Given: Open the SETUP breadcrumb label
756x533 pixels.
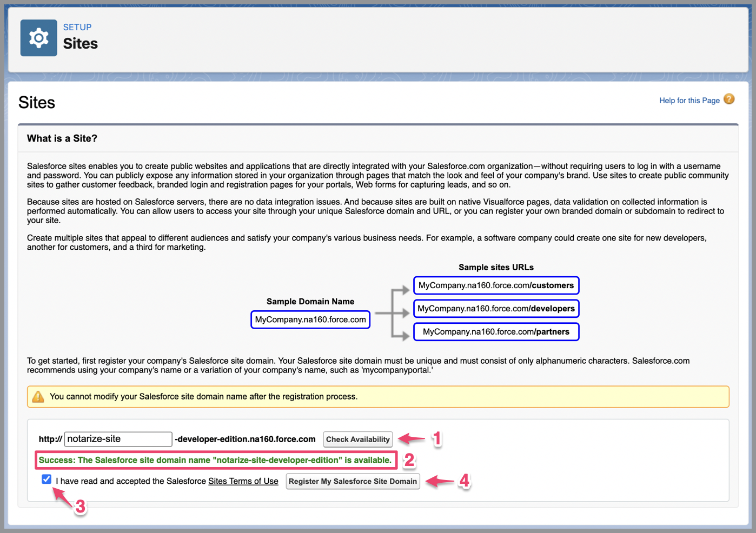Looking at the screenshot, I should coord(77,26).
